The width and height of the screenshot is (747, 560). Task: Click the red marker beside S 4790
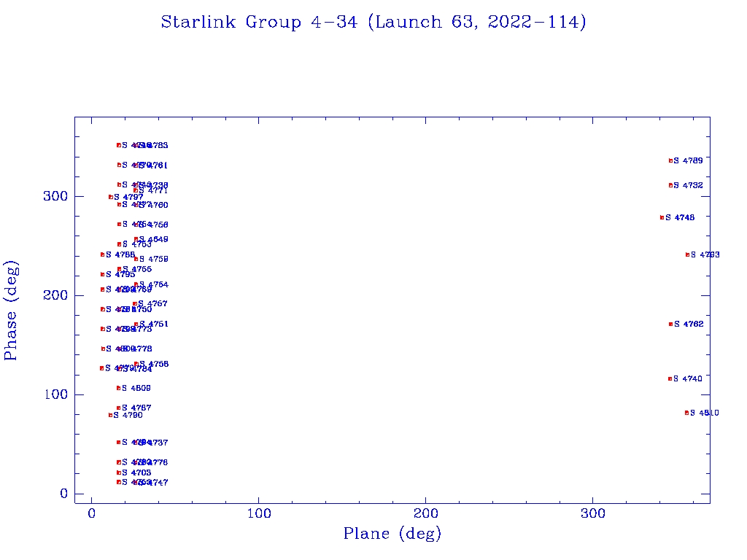(x=111, y=415)
